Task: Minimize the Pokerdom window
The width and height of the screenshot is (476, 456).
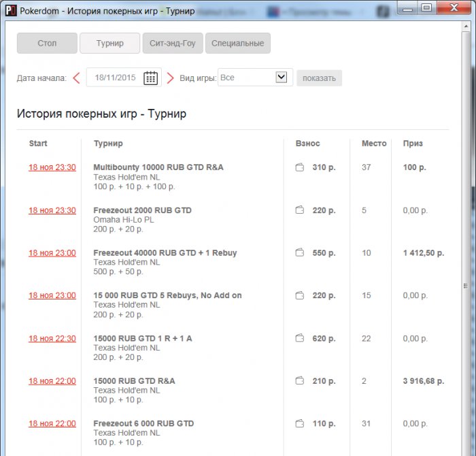Action: point(408,8)
